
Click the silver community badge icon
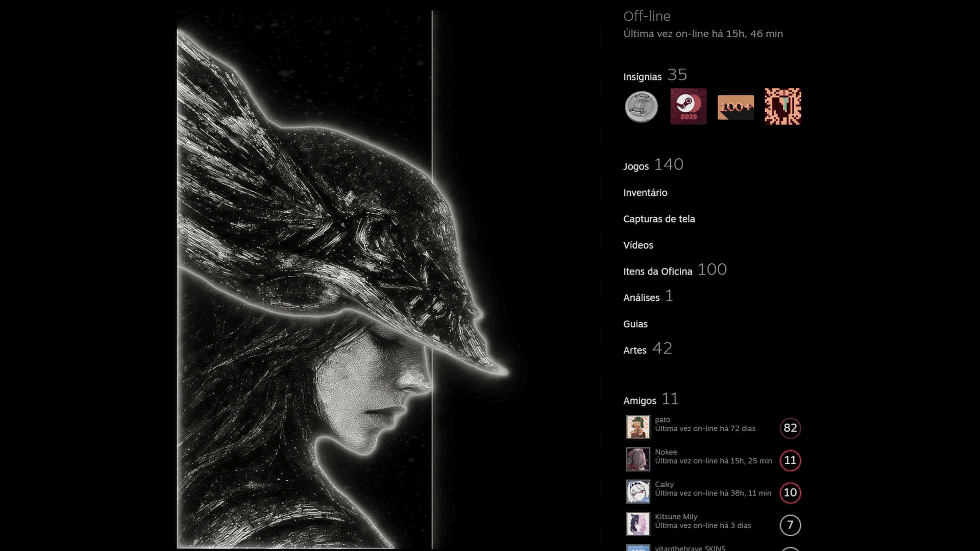click(641, 107)
